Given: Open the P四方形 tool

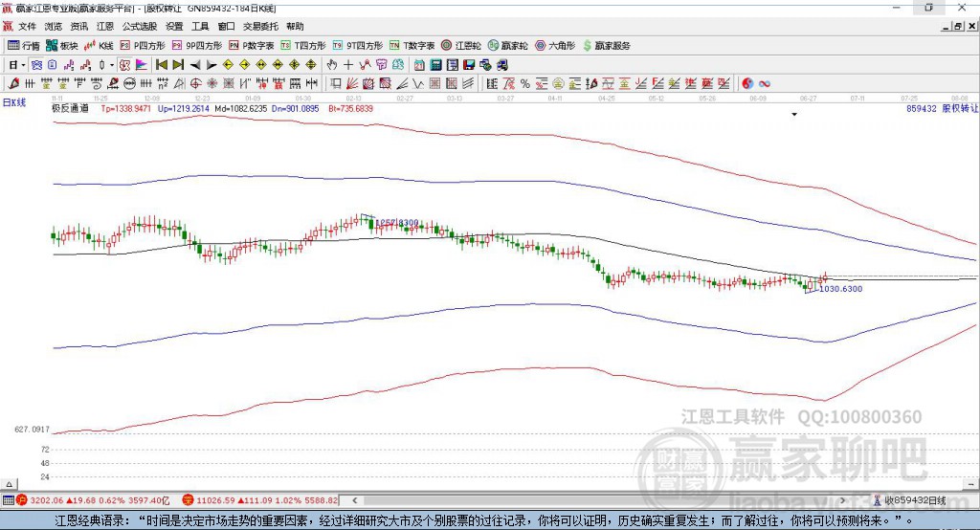Looking at the screenshot, I should pyautogui.click(x=143, y=46).
